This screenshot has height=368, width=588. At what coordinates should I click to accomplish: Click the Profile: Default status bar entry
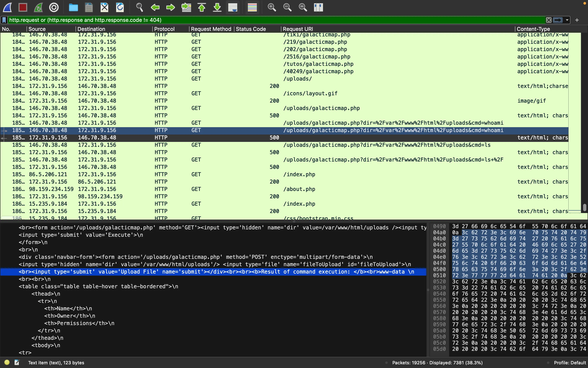[x=570, y=363]
